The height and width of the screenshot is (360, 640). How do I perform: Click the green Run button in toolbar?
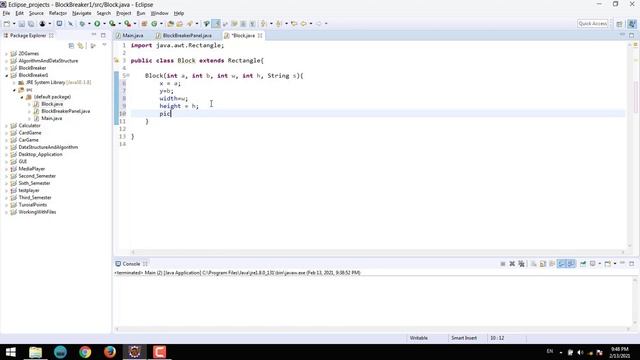[x=97, y=24]
